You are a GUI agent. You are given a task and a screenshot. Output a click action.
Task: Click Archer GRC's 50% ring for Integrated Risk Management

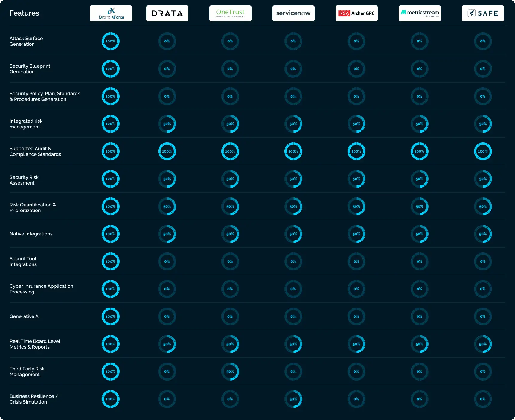tap(356, 124)
